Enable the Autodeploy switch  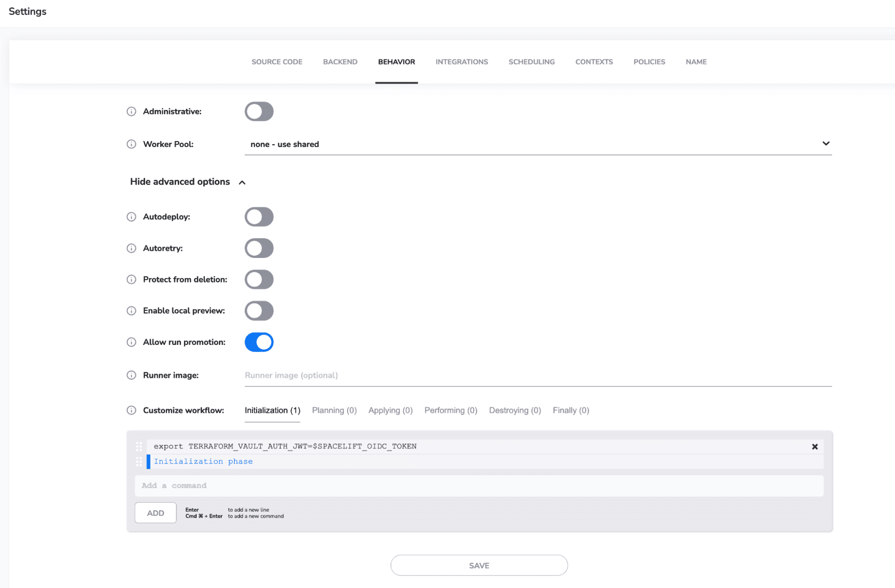pos(259,217)
